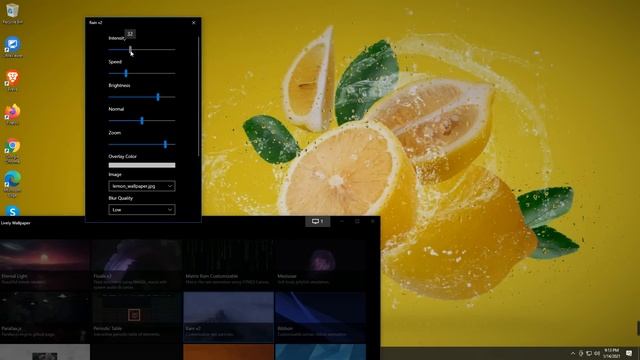Open the Overlay Color swatch

(x=142, y=165)
